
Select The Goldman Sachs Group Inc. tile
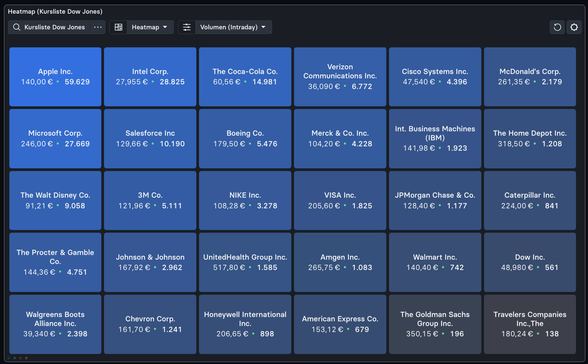[x=435, y=324]
